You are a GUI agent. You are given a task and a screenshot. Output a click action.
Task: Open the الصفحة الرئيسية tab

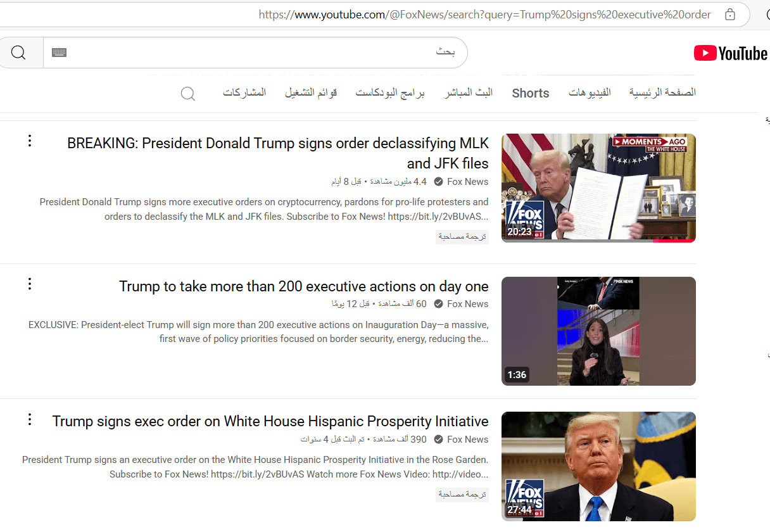coord(662,92)
